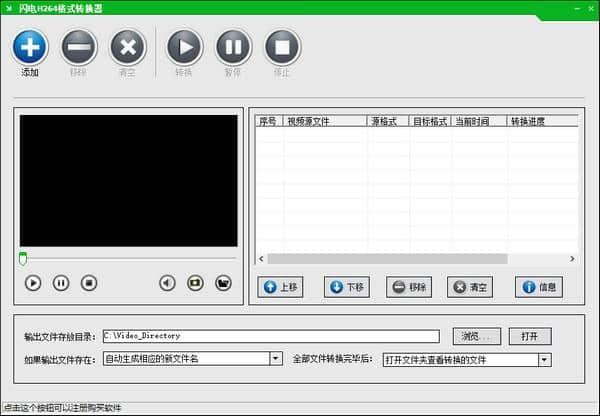The width and height of the screenshot is (600, 416).
Task: Click the 暂停 pause icon in top toolbar
Action: [x=233, y=47]
